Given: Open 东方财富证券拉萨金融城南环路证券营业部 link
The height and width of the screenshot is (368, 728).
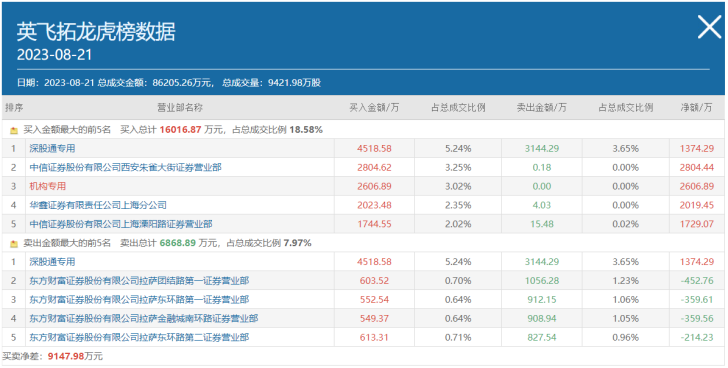Looking at the screenshot, I should (x=144, y=318).
